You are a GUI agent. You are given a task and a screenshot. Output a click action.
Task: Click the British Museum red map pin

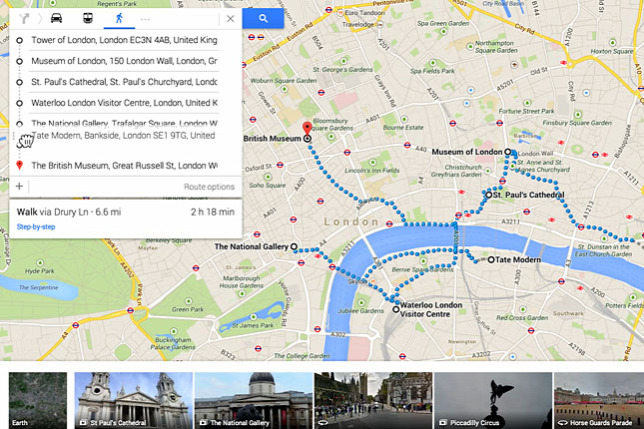tap(307, 129)
